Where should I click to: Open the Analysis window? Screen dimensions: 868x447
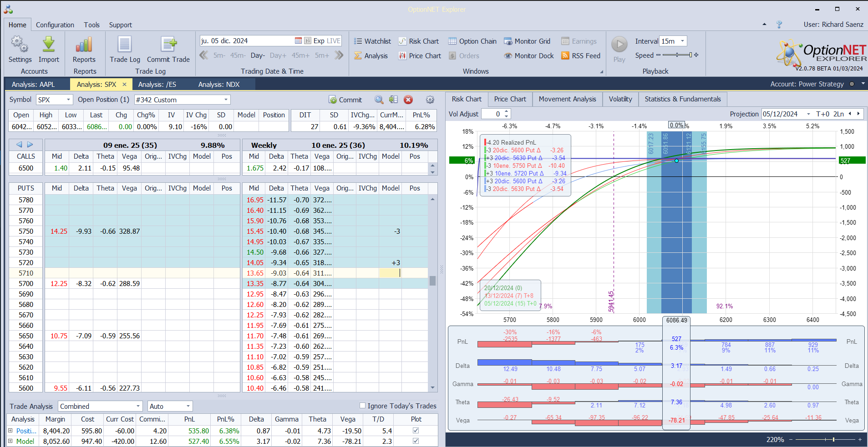click(x=371, y=56)
